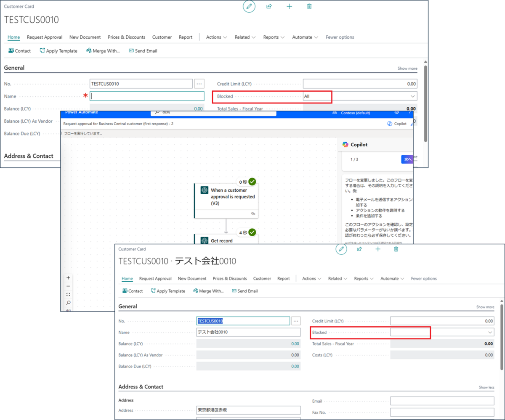Click the plus (new) icon in テスト会社0010 card
This screenshot has height=420, width=505.
pos(378,249)
